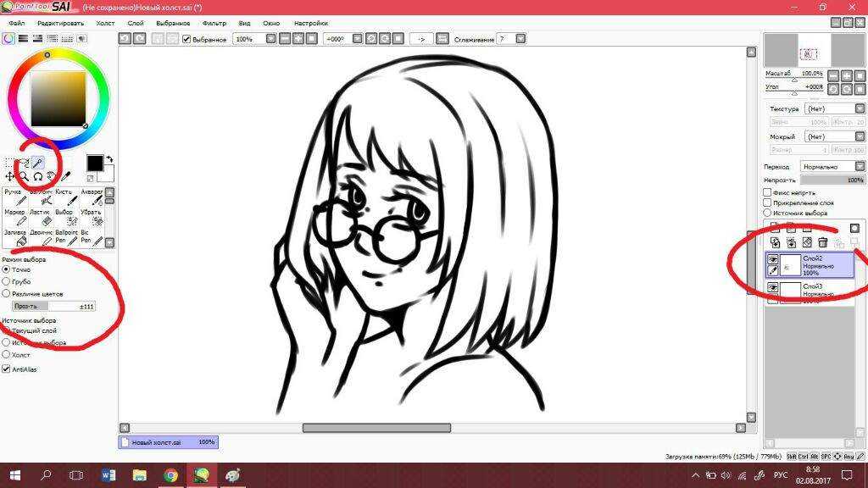The height and width of the screenshot is (488, 868).
Task: Select the move tool icon
Action: coord(10,176)
